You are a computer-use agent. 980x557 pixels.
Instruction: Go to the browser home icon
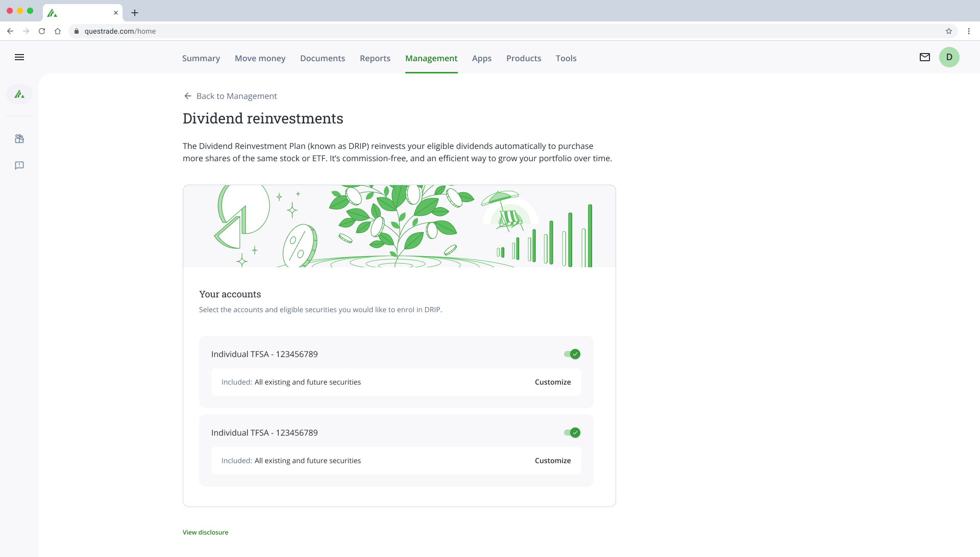[x=58, y=31]
